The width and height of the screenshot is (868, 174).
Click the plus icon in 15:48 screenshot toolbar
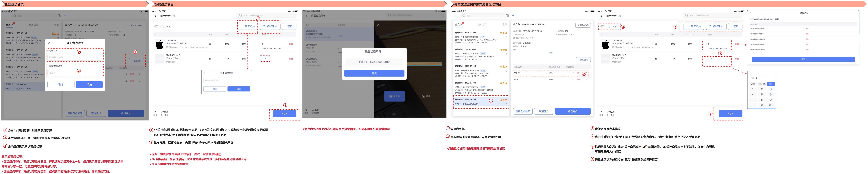pyautogui.click(x=513, y=15)
